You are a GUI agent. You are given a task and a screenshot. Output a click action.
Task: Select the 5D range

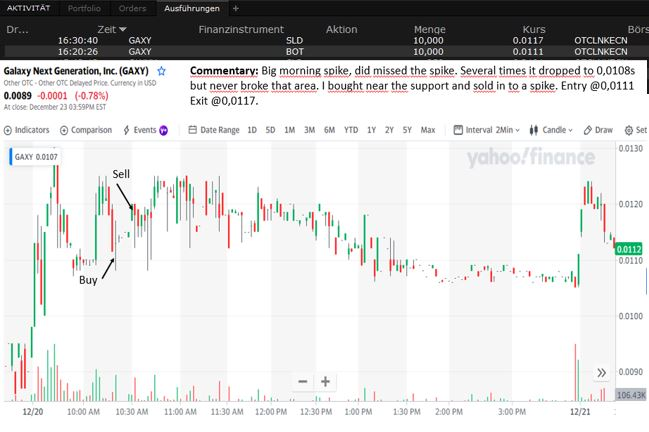click(270, 130)
